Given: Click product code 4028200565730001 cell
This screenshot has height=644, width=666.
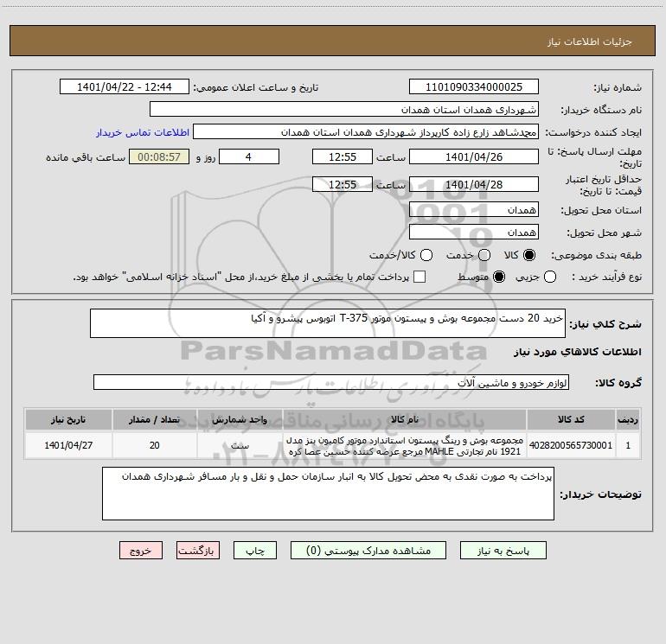Looking at the screenshot, I should click(571, 445).
